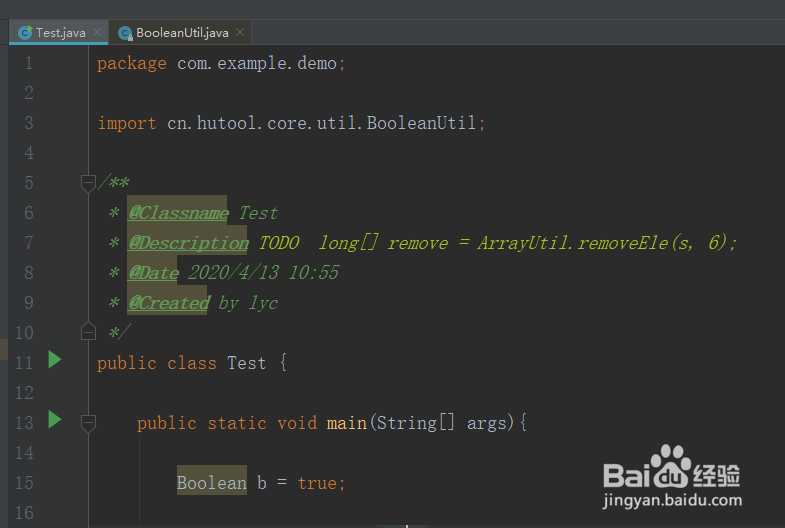Click the BooleanUtil.java locked class icon

pos(125,33)
